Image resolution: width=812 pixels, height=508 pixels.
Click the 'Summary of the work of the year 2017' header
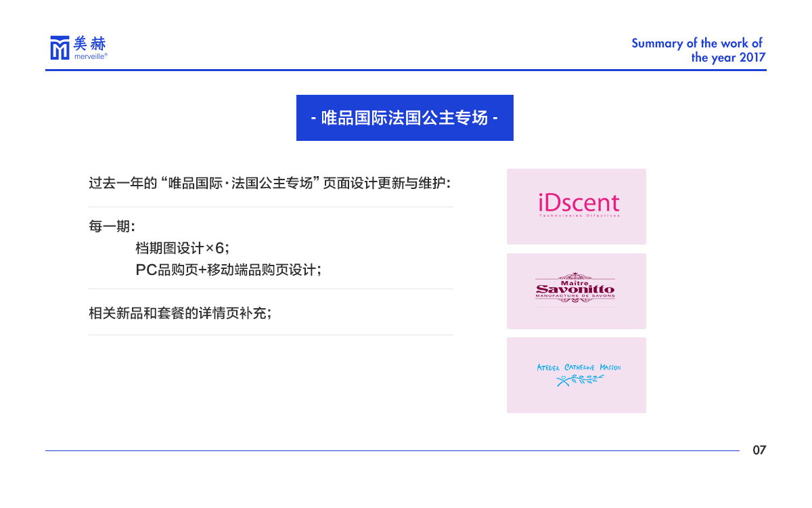(x=698, y=50)
